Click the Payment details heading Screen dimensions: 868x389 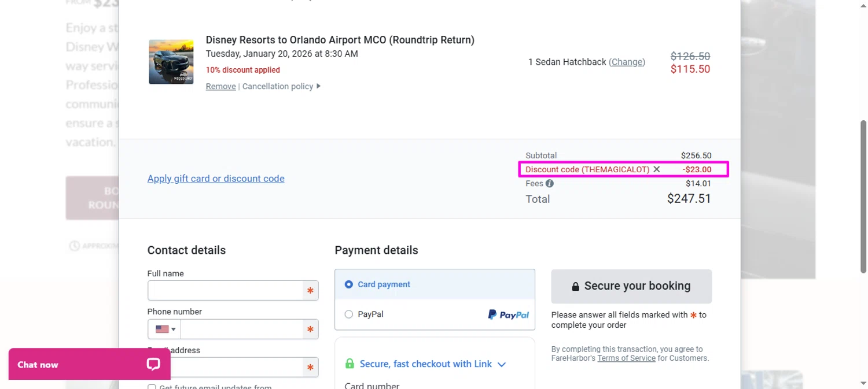(376, 250)
